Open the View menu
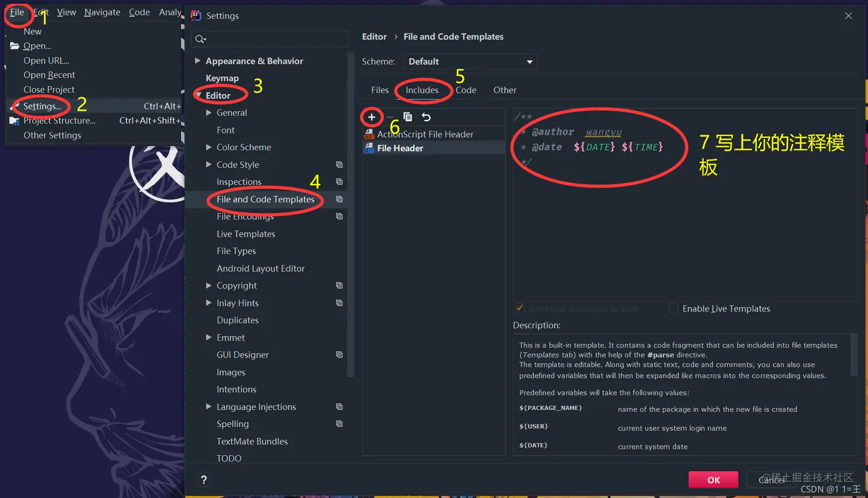Image resolution: width=868 pixels, height=498 pixels. click(x=67, y=12)
